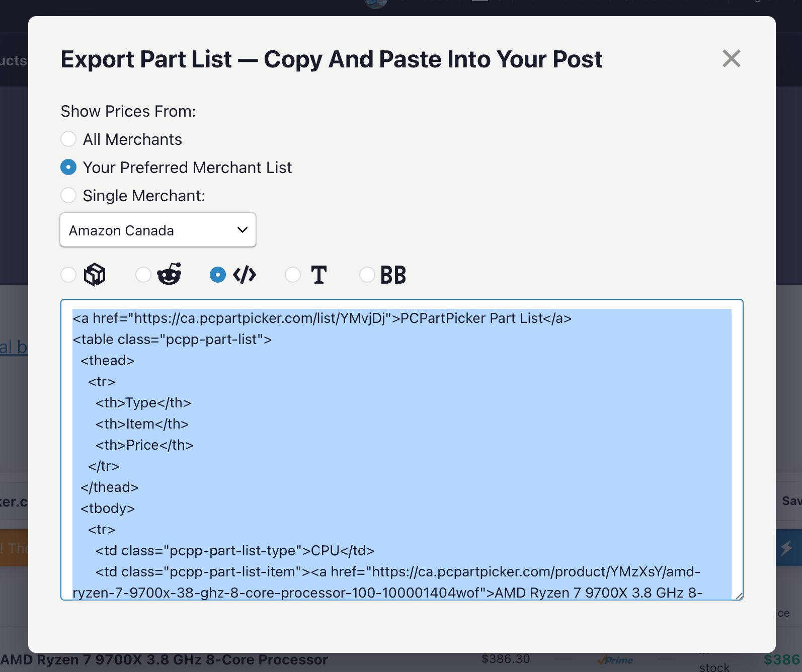Screen dimensions: 802x672
Task: Click the '<th>Price</th>' line in code
Action: [x=144, y=445]
